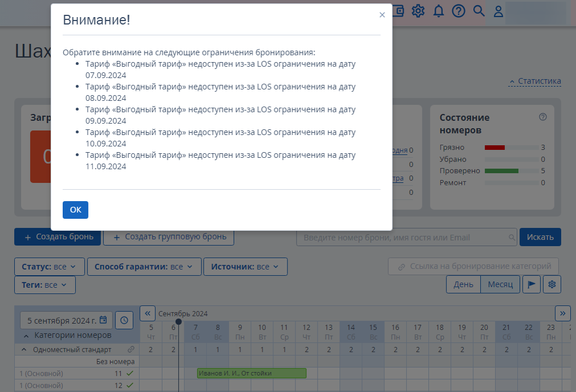Open Источник filter dropdown
The height and width of the screenshot is (392, 576).
click(x=245, y=267)
